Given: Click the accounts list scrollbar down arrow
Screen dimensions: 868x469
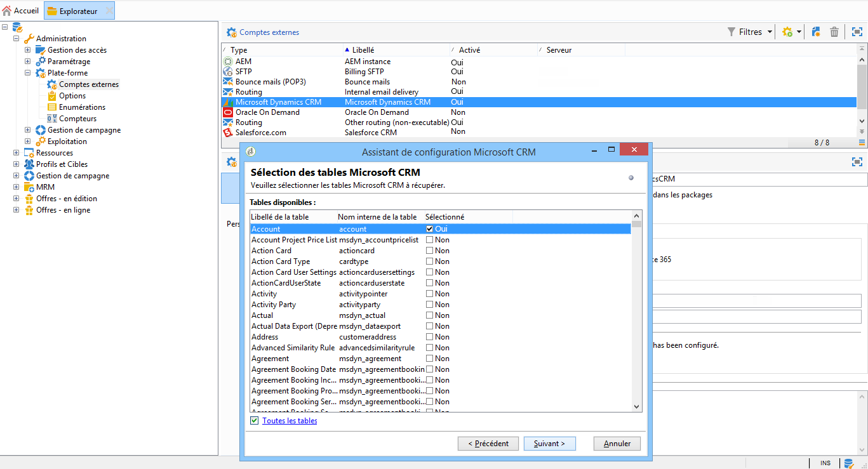Looking at the screenshot, I should click(x=862, y=121).
